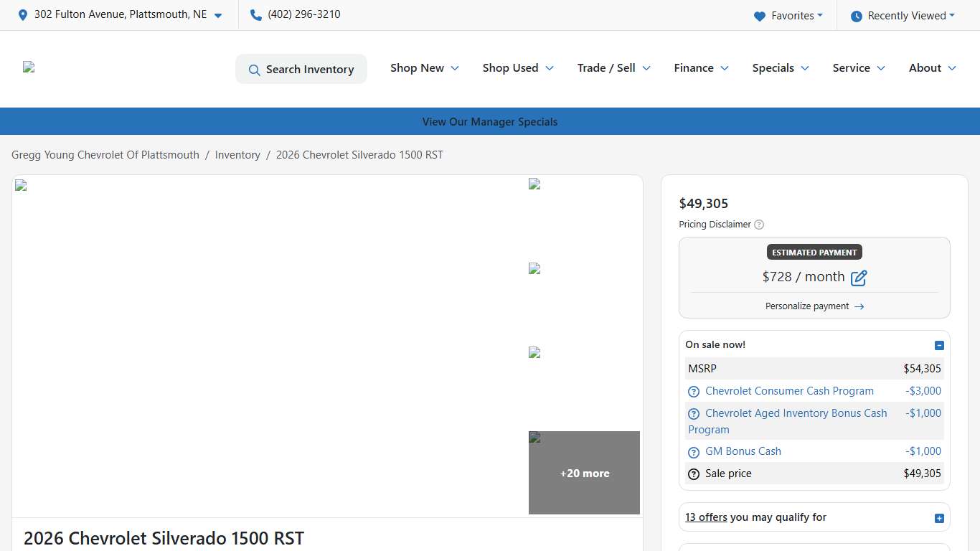
Task: Open the Finance menu
Action: [x=701, y=68]
